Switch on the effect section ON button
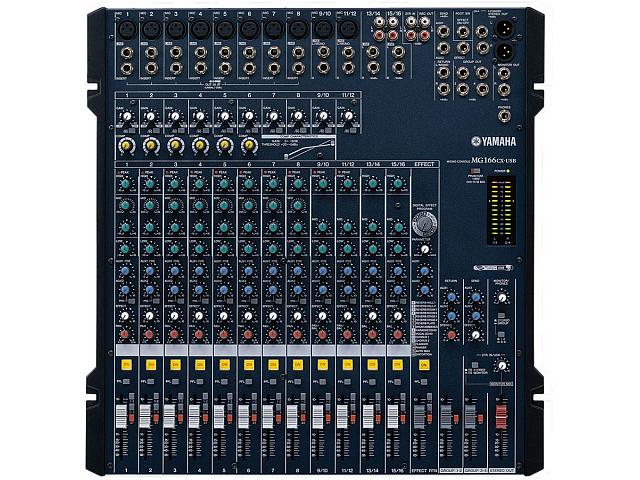640x480 pixels. coord(424,365)
